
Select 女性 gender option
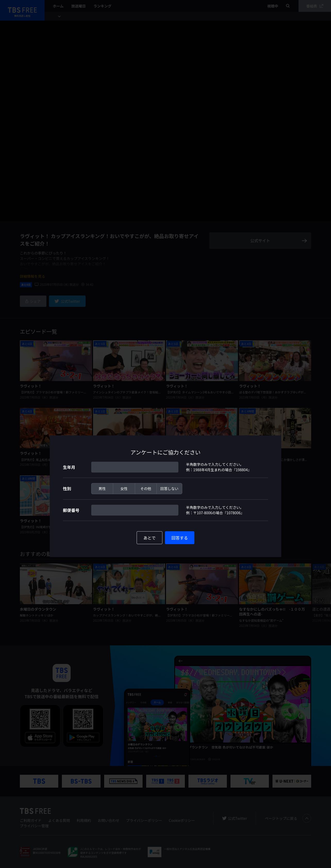(x=124, y=488)
